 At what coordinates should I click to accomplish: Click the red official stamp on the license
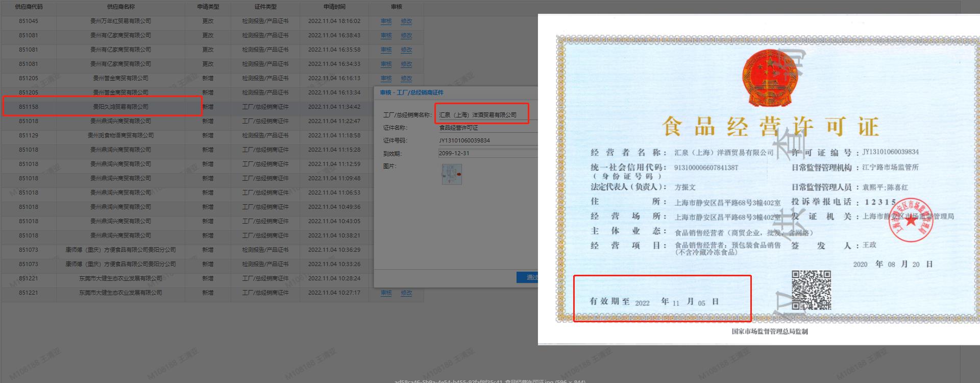[x=911, y=220]
